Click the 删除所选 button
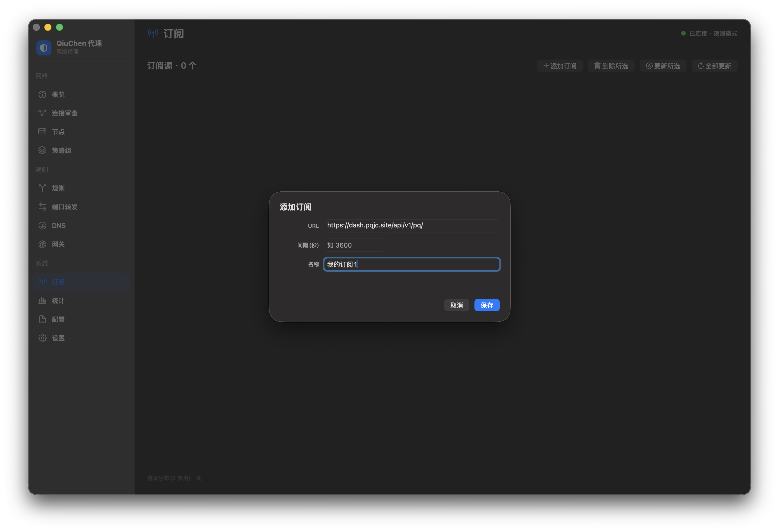779x532 pixels. point(611,66)
